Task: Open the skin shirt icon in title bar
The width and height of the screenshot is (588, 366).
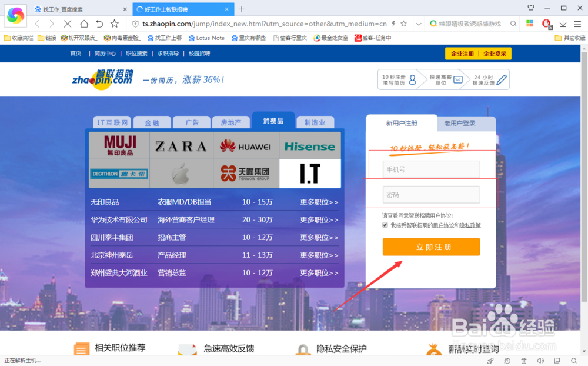Action: (x=531, y=8)
